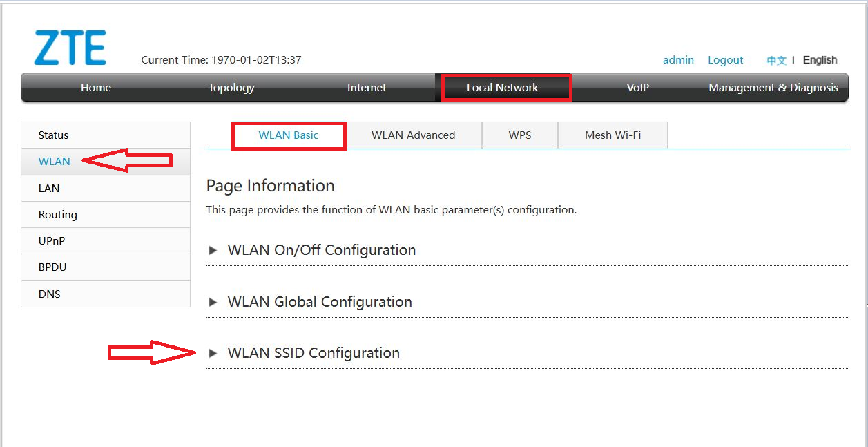Select UPnP in the left panel
Viewport: 868px width, 447px height.
point(52,240)
